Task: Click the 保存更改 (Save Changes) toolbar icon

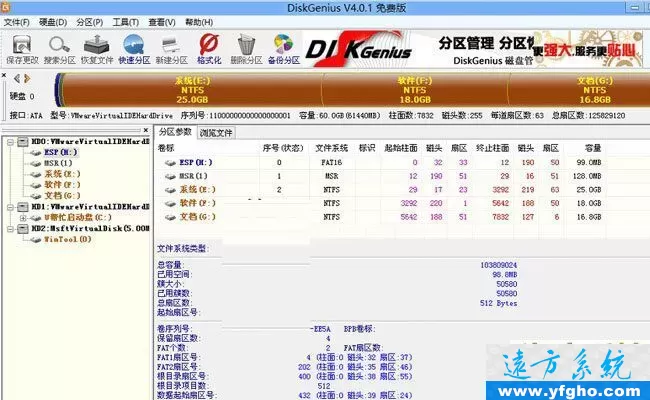Action: pos(20,48)
